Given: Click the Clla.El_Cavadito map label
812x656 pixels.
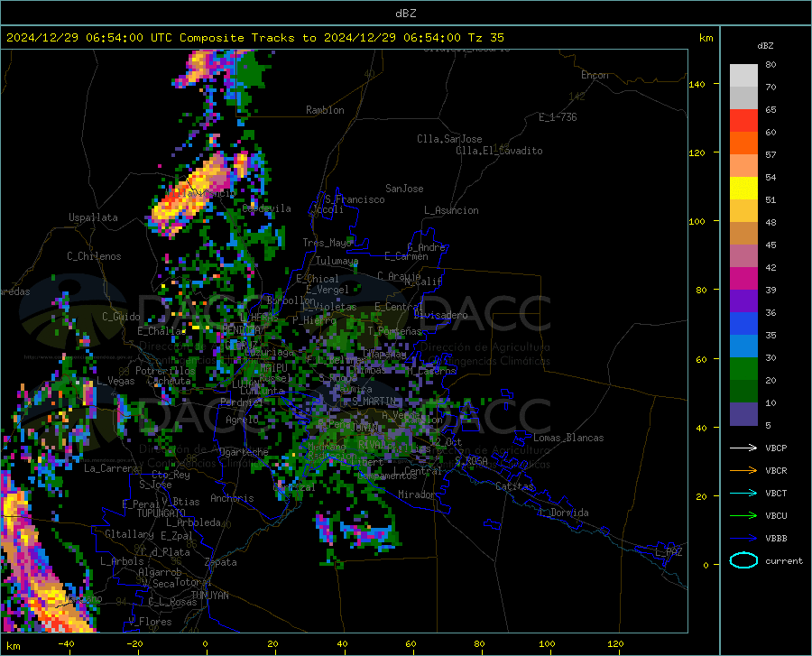Looking at the screenshot, I should 499,151.
